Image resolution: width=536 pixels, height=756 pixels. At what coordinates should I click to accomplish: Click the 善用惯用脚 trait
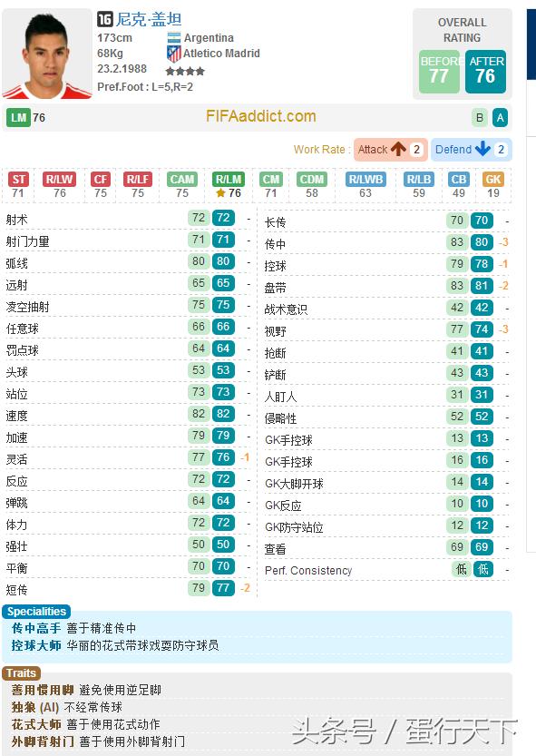pyautogui.click(x=43, y=690)
